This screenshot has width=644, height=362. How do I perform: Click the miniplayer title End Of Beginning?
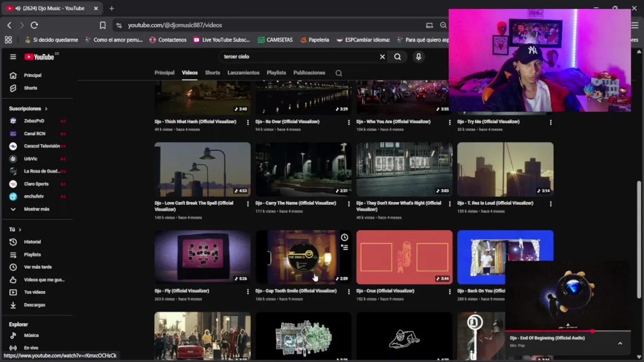pyautogui.click(x=547, y=338)
